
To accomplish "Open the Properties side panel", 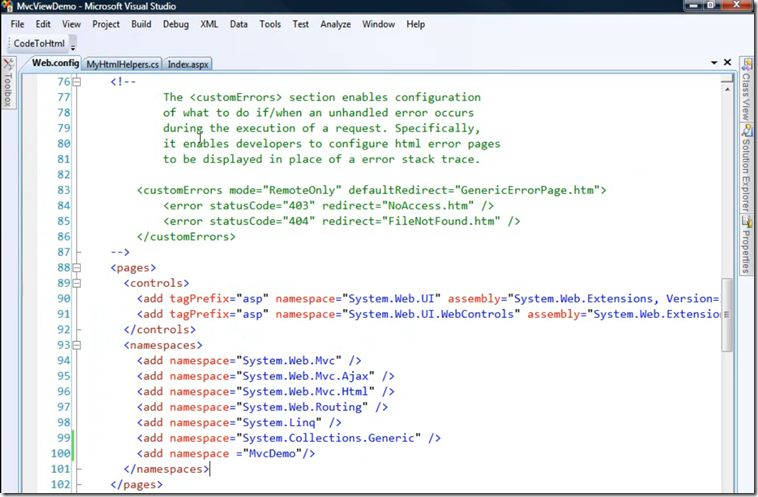I will pos(747,245).
